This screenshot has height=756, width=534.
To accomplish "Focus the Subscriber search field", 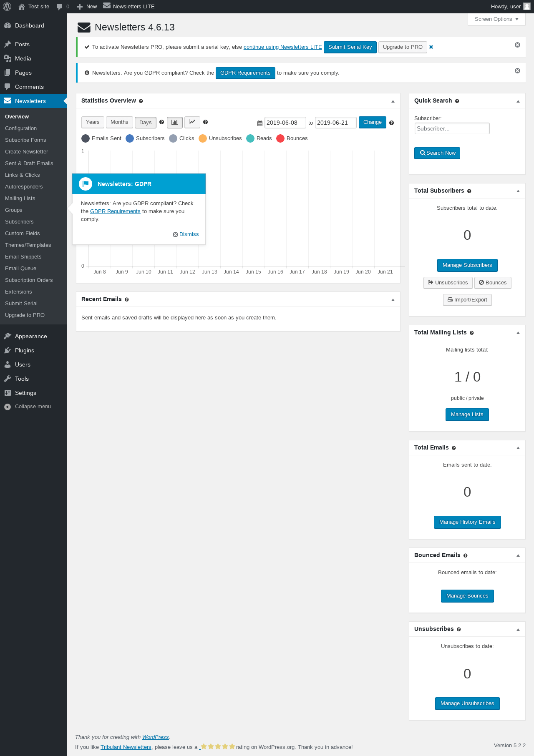I will click(x=452, y=128).
